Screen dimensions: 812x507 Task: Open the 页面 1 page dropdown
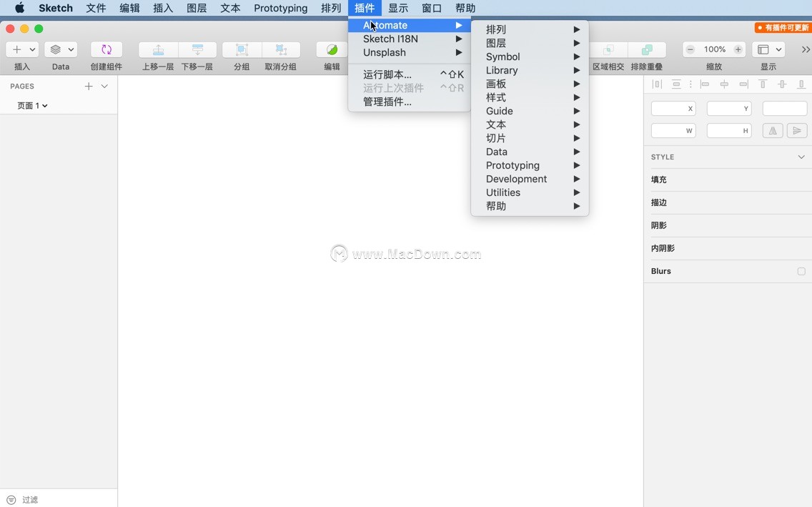click(32, 106)
